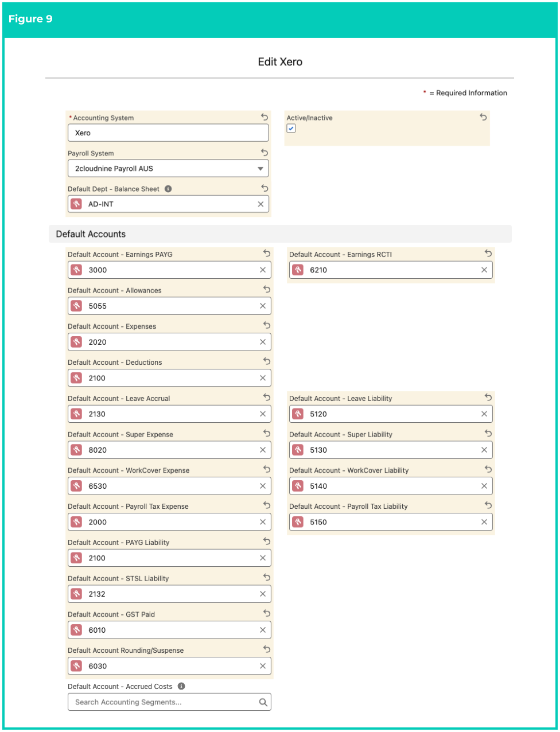Undo Default Account Rounding/Suspense
This screenshot has width=560, height=732.
tap(267, 649)
